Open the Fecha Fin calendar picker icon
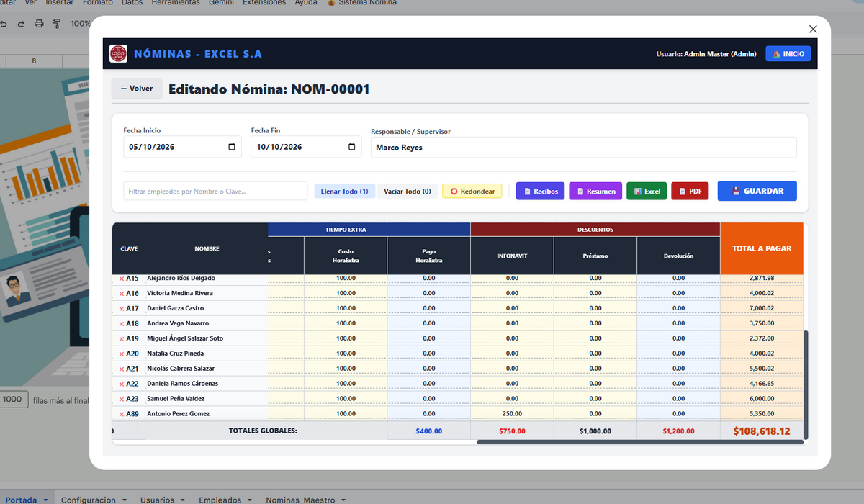Screen dimensions: 864x504 tap(351, 147)
